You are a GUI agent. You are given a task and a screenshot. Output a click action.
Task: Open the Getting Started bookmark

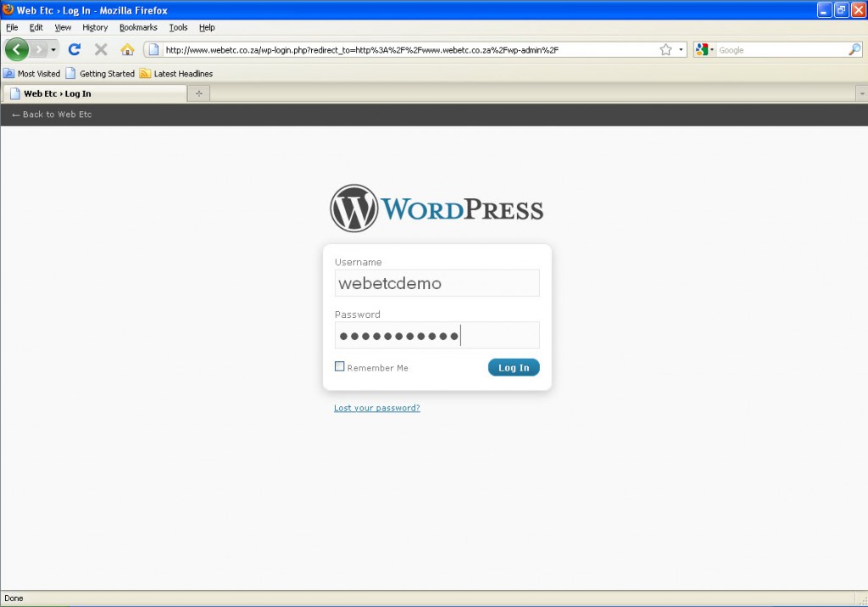pyautogui.click(x=100, y=74)
